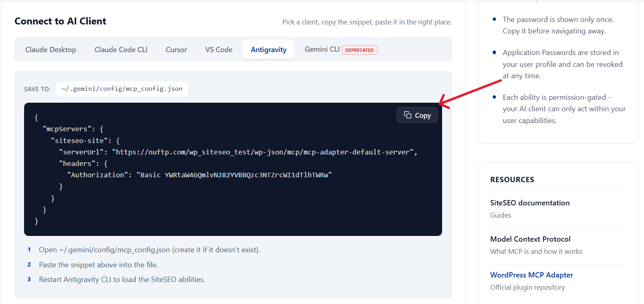Click the 'Guides' description text
The width and height of the screenshot is (644, 304).
[x=500, y=215]
